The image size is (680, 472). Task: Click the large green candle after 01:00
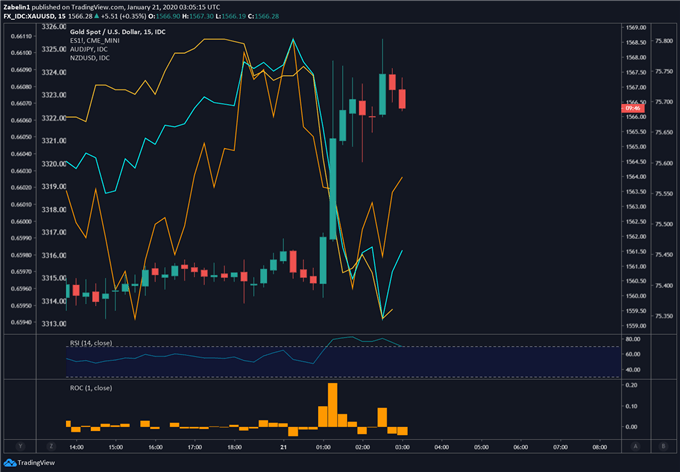333,189
